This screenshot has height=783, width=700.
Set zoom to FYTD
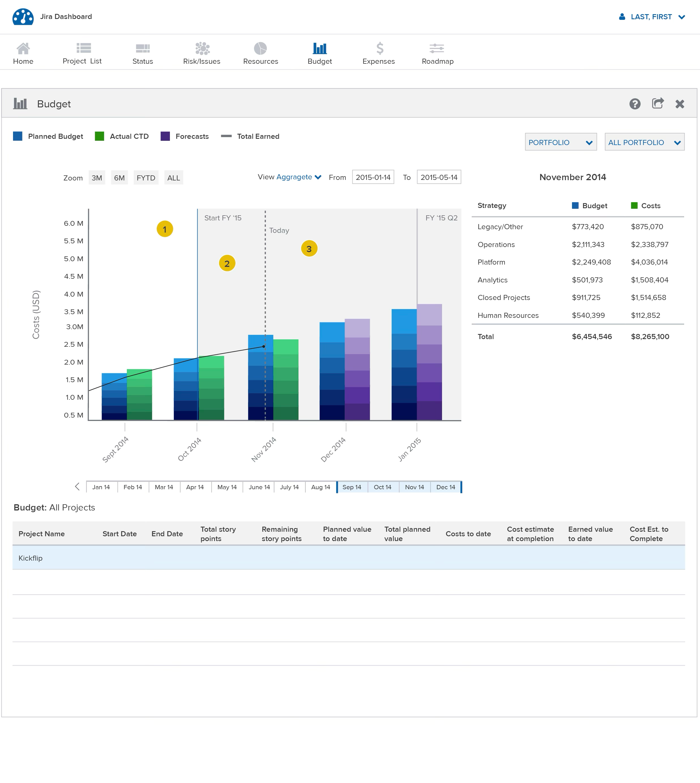tap(146, 178)
